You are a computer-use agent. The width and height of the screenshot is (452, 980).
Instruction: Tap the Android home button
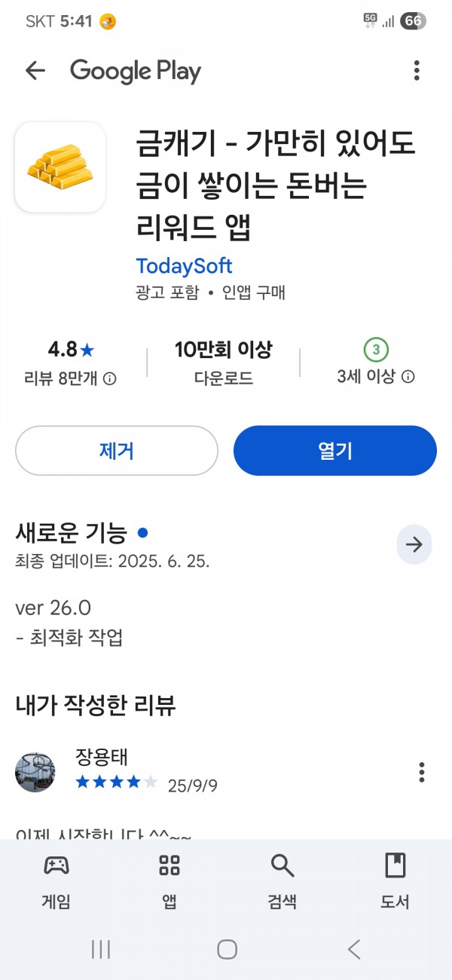(227, 949)
